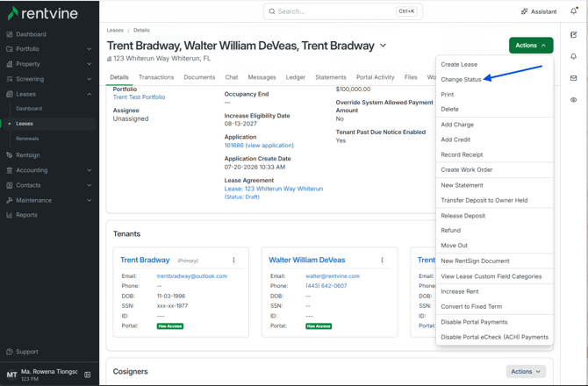Open the notifications bell in header

[574, 11]
